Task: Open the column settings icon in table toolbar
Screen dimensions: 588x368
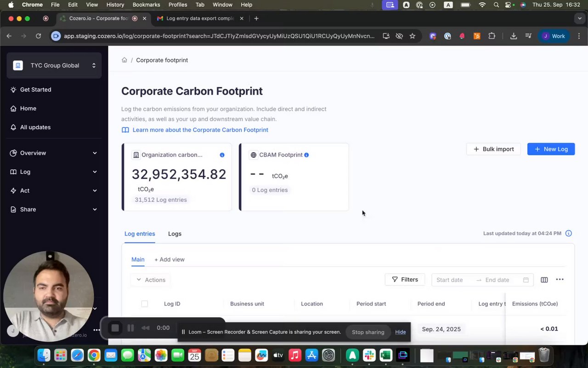Action: (x=544, y=280)
